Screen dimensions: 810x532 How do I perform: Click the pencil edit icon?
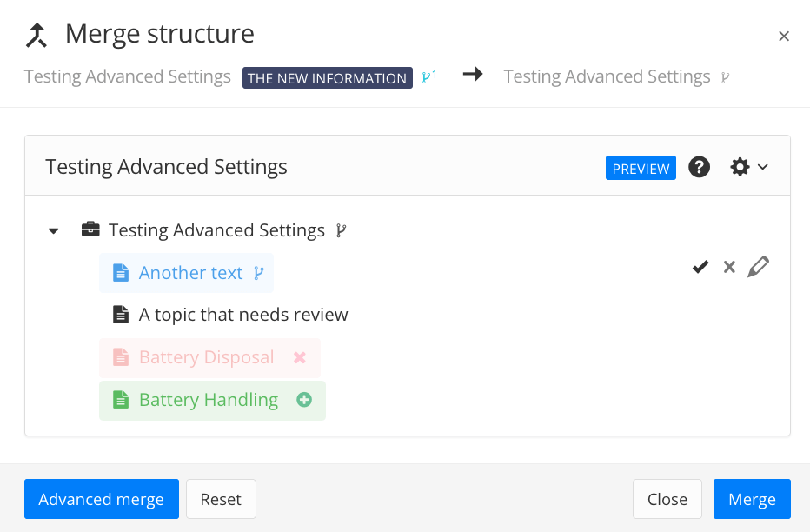(758, 267)
